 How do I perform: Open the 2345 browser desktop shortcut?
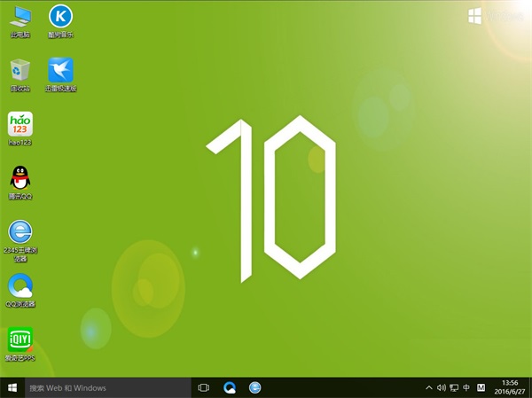(20, 232)
